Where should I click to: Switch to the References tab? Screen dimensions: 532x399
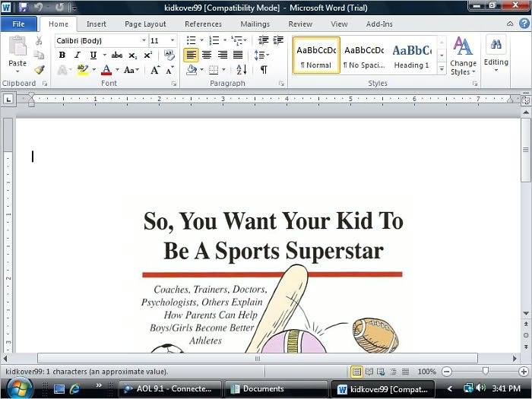(203, 24)
